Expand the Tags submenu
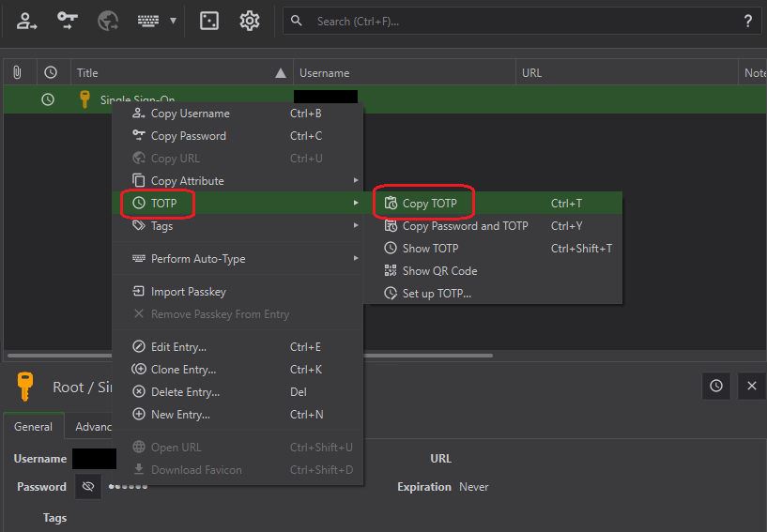 click(238, 226)
